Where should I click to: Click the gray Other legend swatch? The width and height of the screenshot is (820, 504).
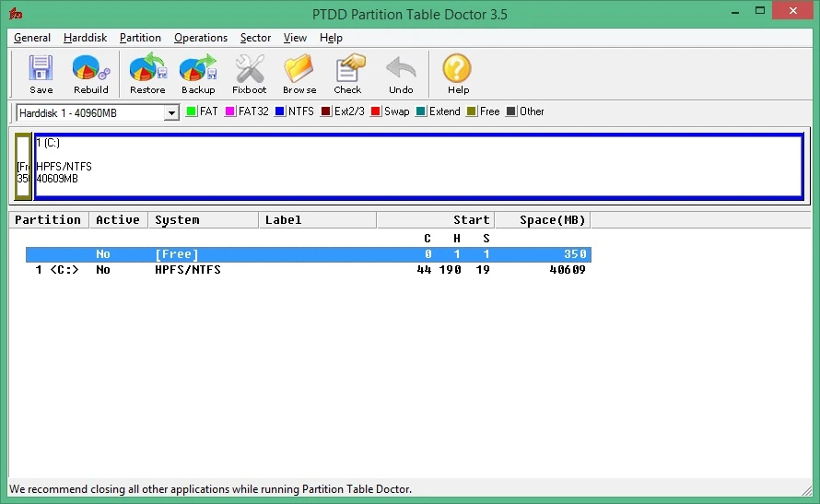tap(511, 111)
